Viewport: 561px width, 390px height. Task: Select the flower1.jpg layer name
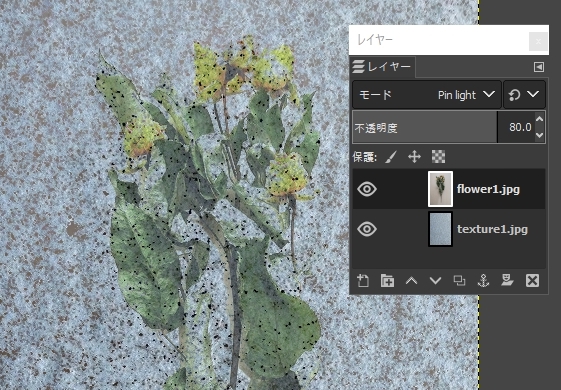(488, 189)
